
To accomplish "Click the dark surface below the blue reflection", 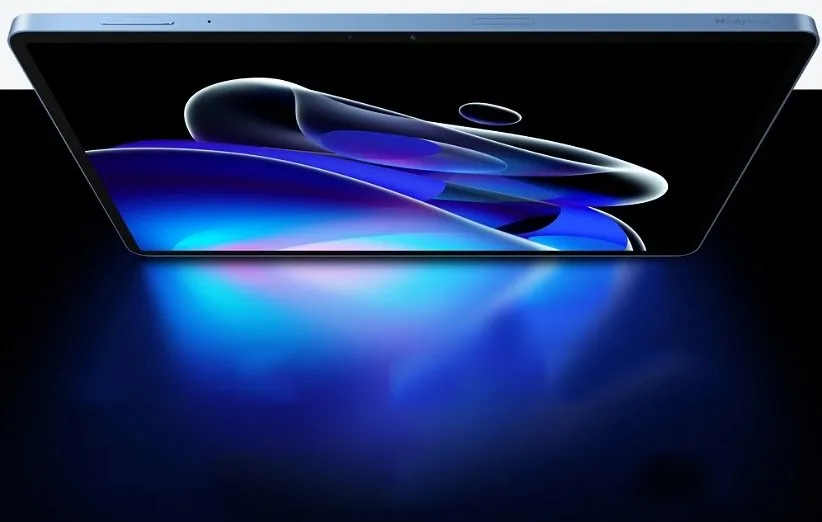I will click(400, 470).
